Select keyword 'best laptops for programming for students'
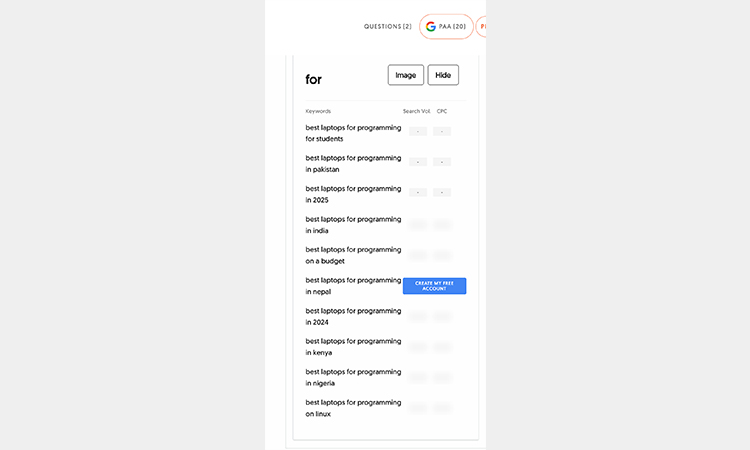The width and height of the screenshot is (750, 450). click(353, 133)
